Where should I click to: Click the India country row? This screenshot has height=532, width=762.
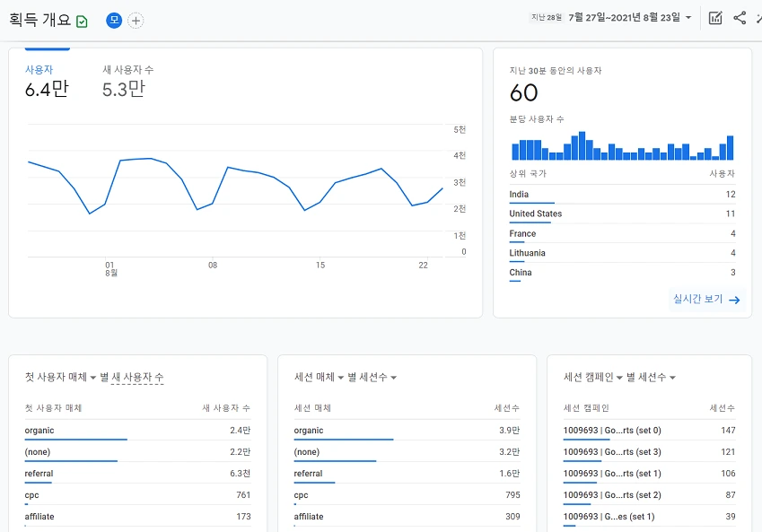pyautogui.click(x=622, y=195)
